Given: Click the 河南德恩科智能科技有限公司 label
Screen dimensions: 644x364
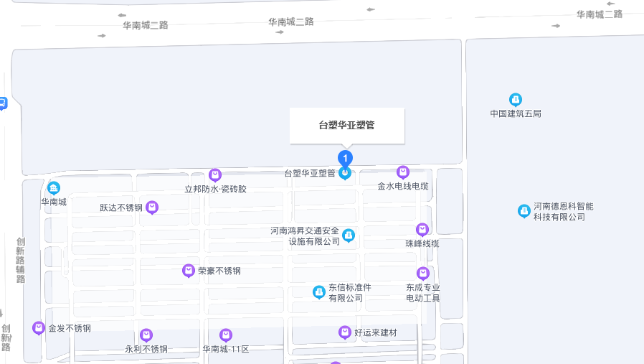Looking at the screenshot, I should [563, 211].
